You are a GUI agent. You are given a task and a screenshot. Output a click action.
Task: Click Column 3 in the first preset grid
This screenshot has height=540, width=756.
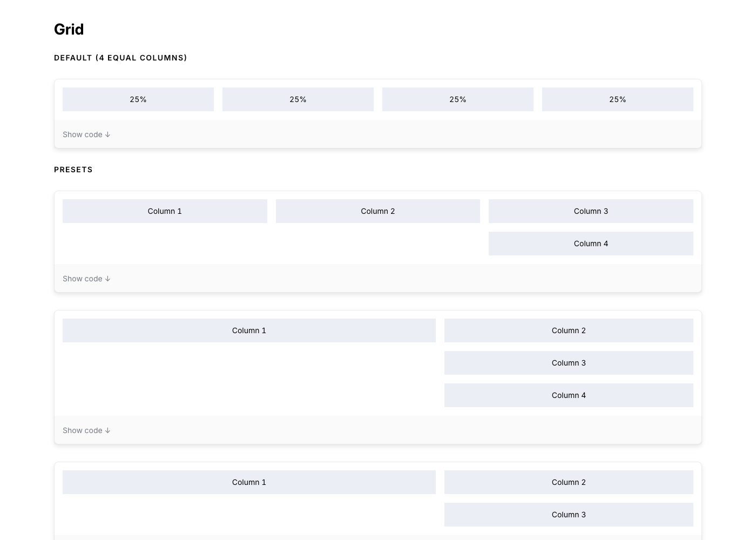591,211
